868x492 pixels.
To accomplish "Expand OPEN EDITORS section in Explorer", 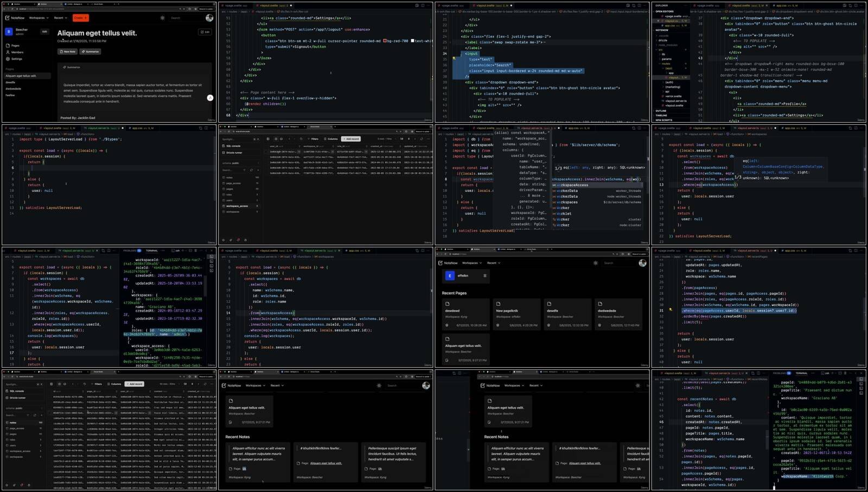I will (665, 11).
